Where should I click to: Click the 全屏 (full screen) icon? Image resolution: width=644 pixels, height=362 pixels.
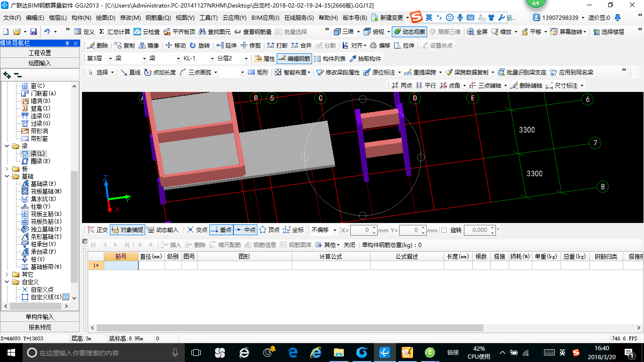[x=477, y=32]
